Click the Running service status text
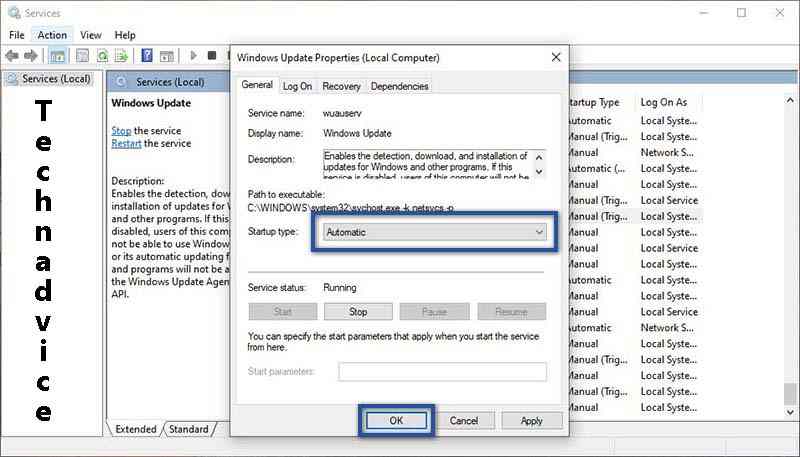800x457 pixels. pyautogui.click(x=340, y=288)
